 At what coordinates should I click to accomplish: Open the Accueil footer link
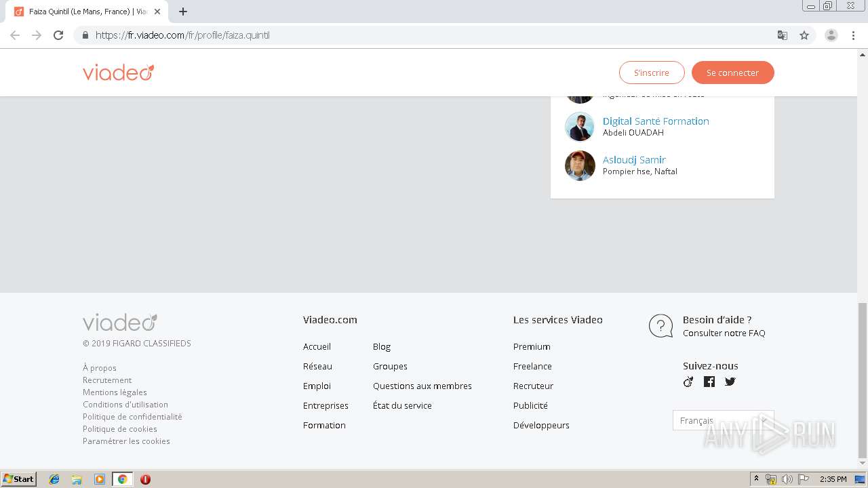pyautogui.click(x=317, y=346)
